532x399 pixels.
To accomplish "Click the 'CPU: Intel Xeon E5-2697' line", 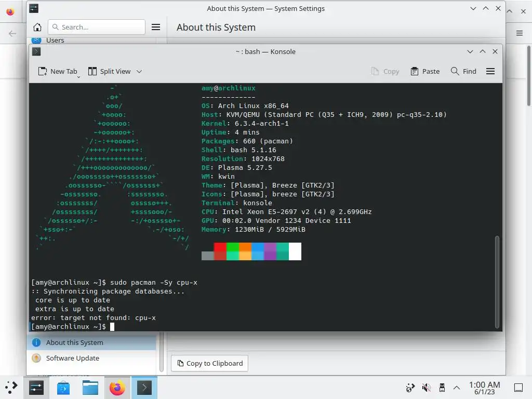I will [286, 212].
